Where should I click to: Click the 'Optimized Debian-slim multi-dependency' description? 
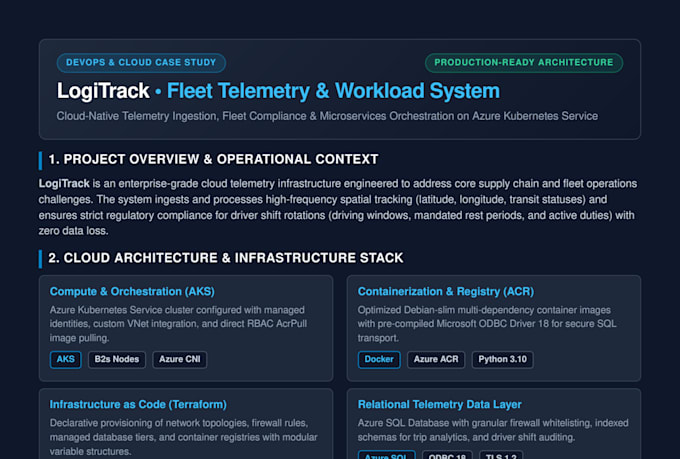[487, 324]
